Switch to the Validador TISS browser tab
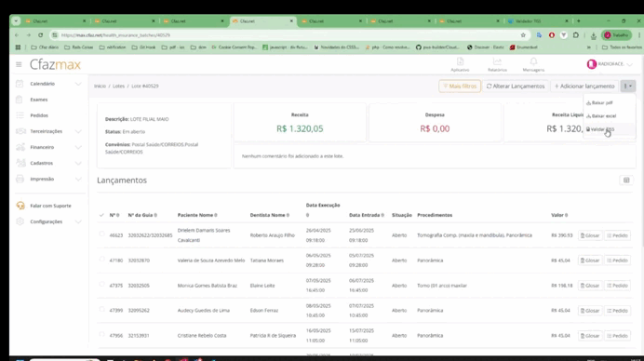Image resolution: width=644 pixels, height=361 pixels. 538,21
